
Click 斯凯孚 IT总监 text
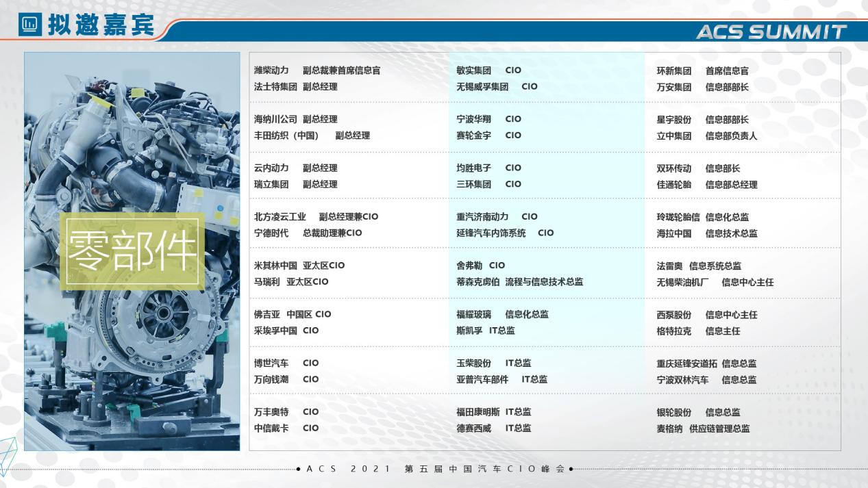click(486, 331)
